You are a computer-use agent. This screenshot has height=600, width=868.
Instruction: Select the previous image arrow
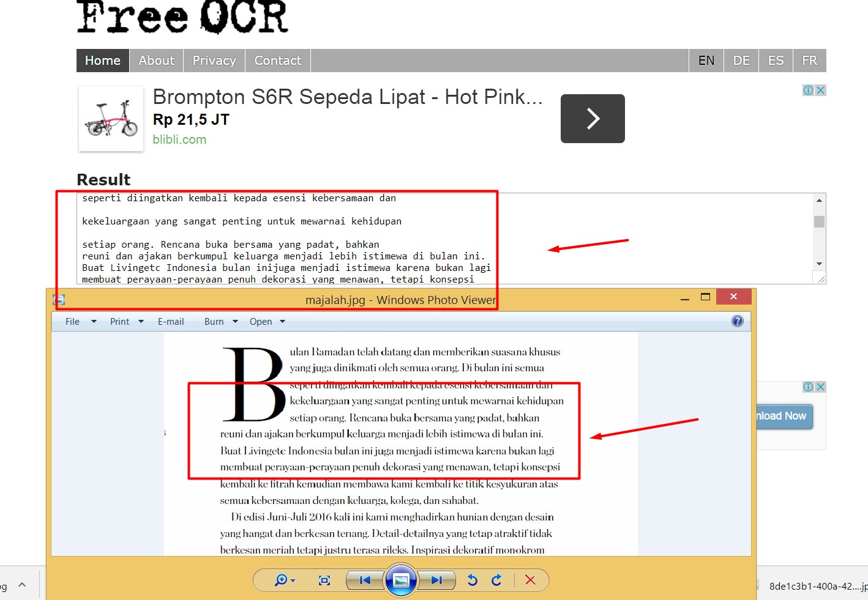[x=364, y=580]
